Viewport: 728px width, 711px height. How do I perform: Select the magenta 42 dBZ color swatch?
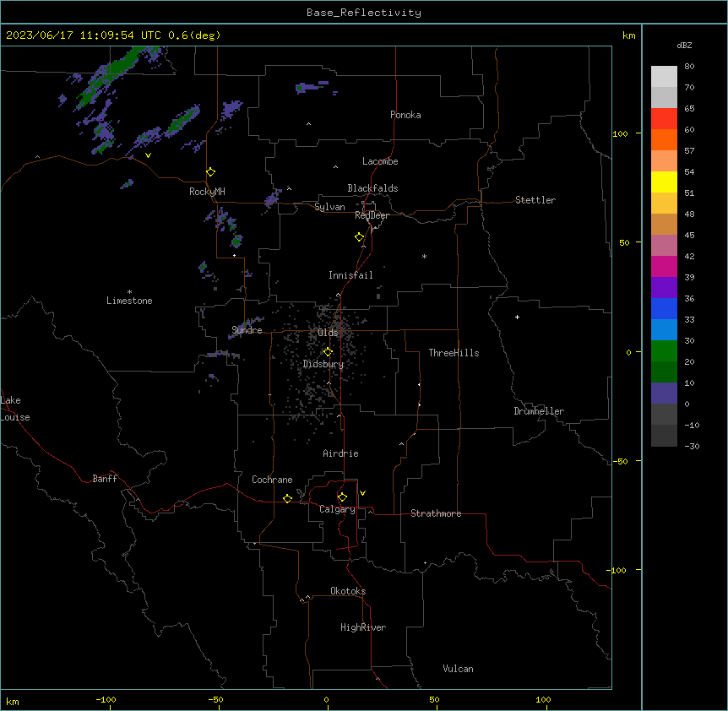[664, 266]
